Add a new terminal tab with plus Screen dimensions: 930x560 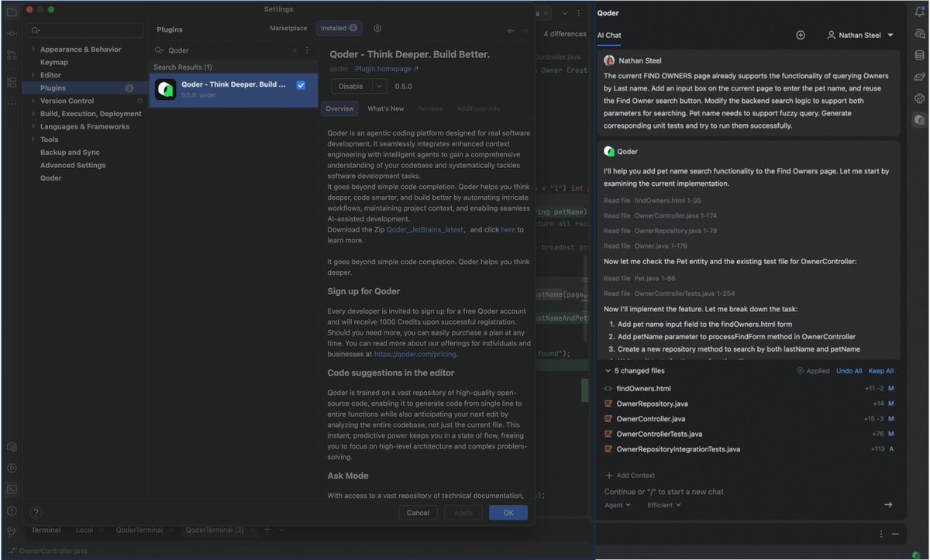pyautogui.click(x=267, y=530)
